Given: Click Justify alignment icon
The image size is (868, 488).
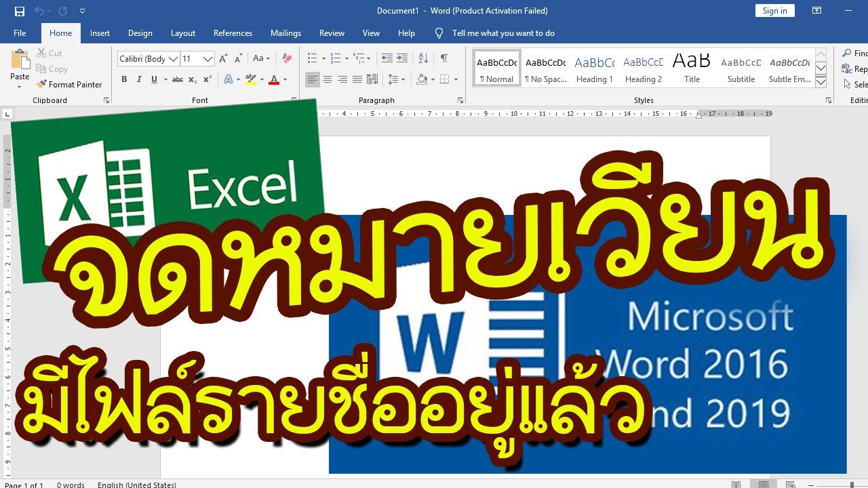Looking at the screenshot, I should point(357,80).
